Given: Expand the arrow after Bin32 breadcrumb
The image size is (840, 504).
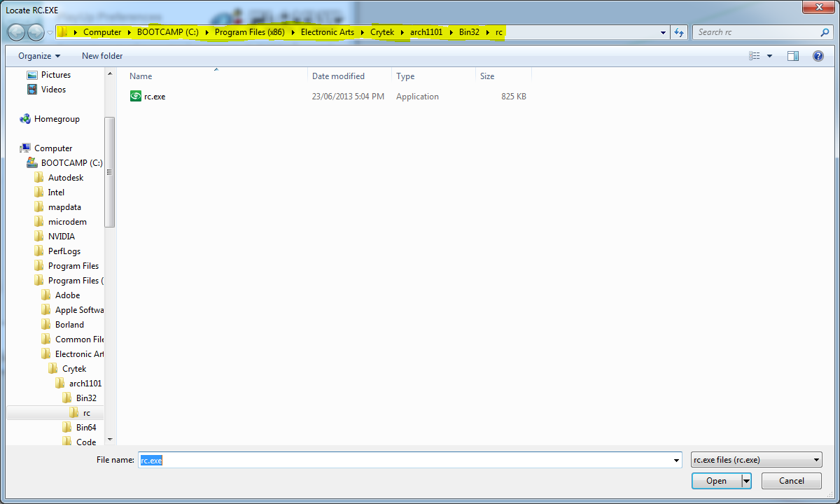Looking at the screenshot, I should pos(488,32).
